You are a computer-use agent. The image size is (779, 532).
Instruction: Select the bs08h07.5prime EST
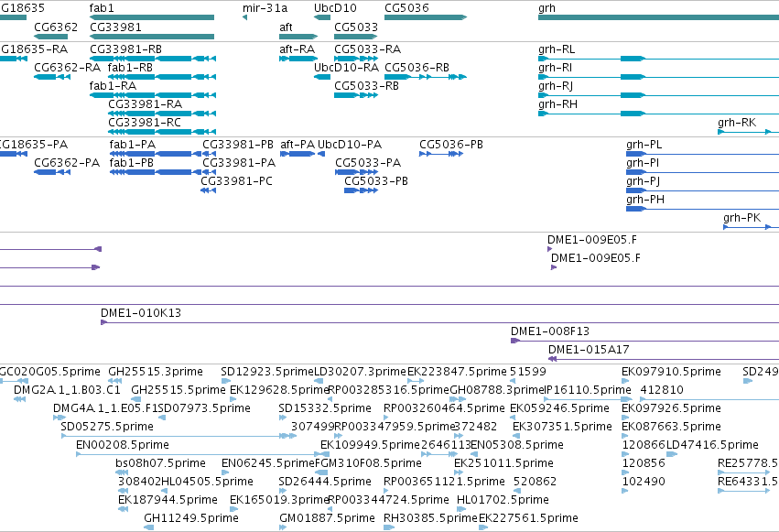tap(123, 472)
